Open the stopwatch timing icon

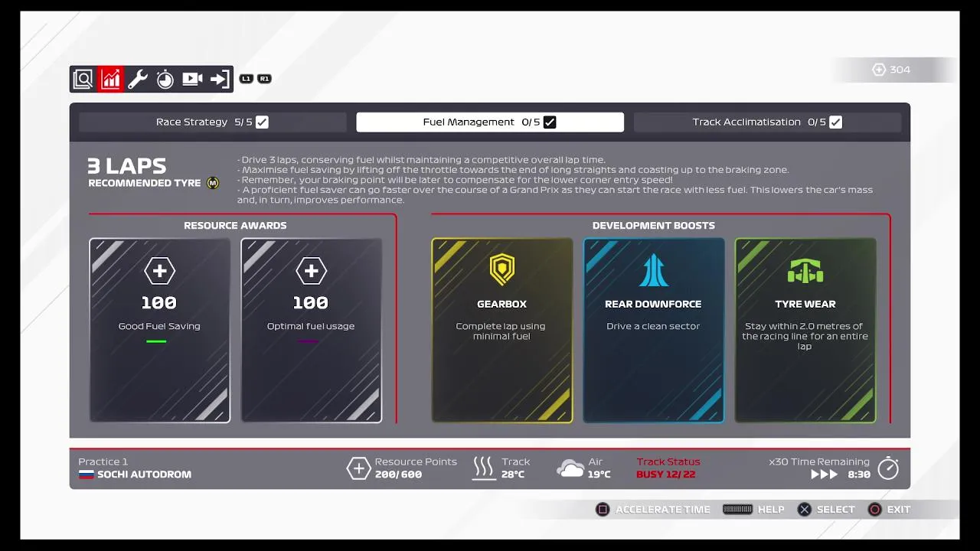165,79
